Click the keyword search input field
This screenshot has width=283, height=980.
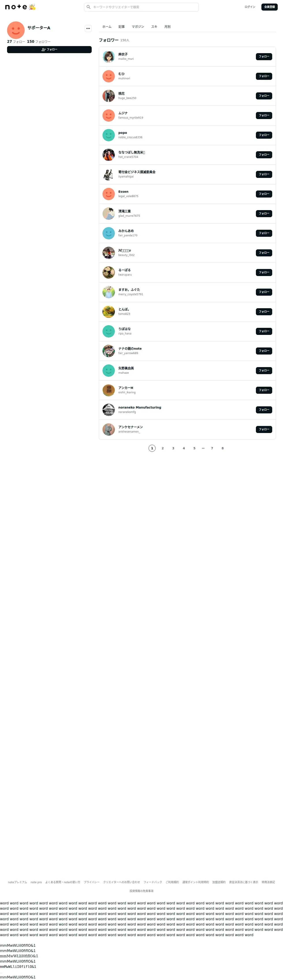coord(141,7)
